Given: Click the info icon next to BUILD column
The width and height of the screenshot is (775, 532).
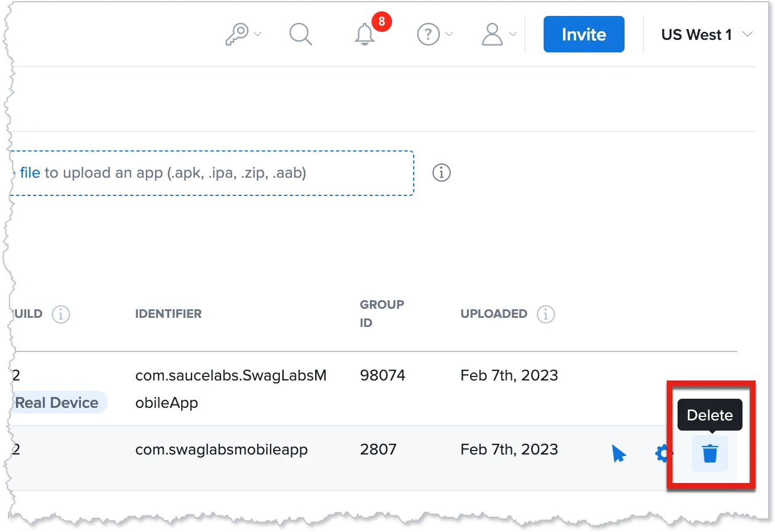Looking at the screenshot, I should [x=61, y=314].
